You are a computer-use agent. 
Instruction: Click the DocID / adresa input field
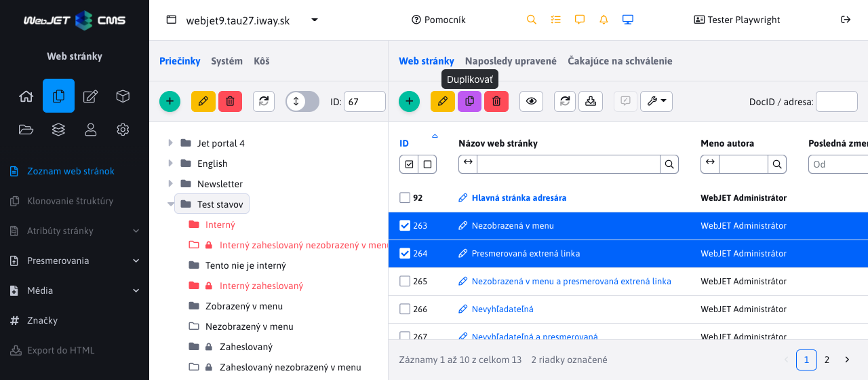click(x=836, y=102)
